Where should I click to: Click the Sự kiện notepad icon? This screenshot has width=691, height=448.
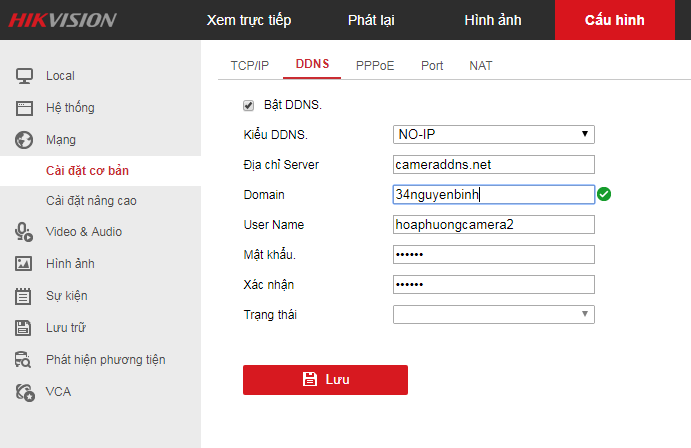point(23,296)
